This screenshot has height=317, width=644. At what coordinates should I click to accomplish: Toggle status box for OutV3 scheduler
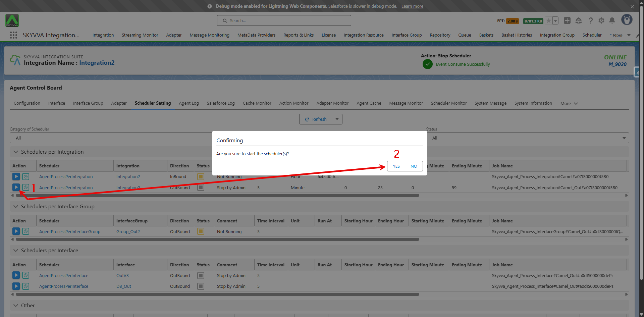[x=201, y=275]
